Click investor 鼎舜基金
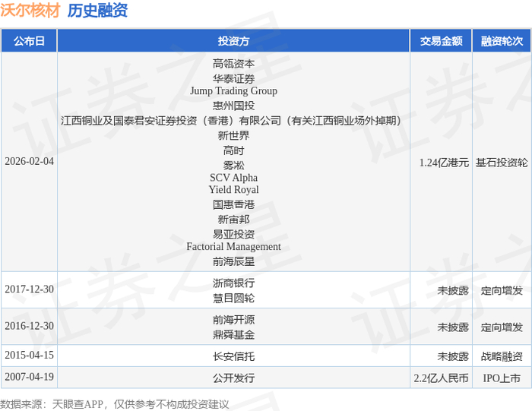The image size is (532, 411). point(233,335)
